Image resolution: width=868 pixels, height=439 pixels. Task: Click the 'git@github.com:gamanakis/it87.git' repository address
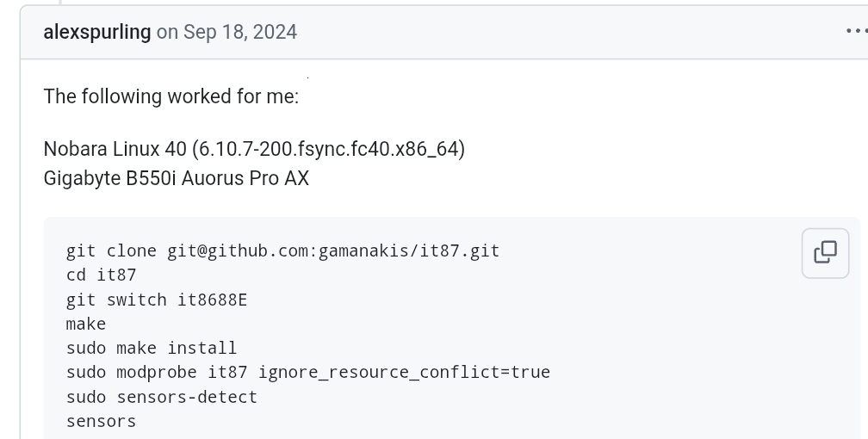333,250
